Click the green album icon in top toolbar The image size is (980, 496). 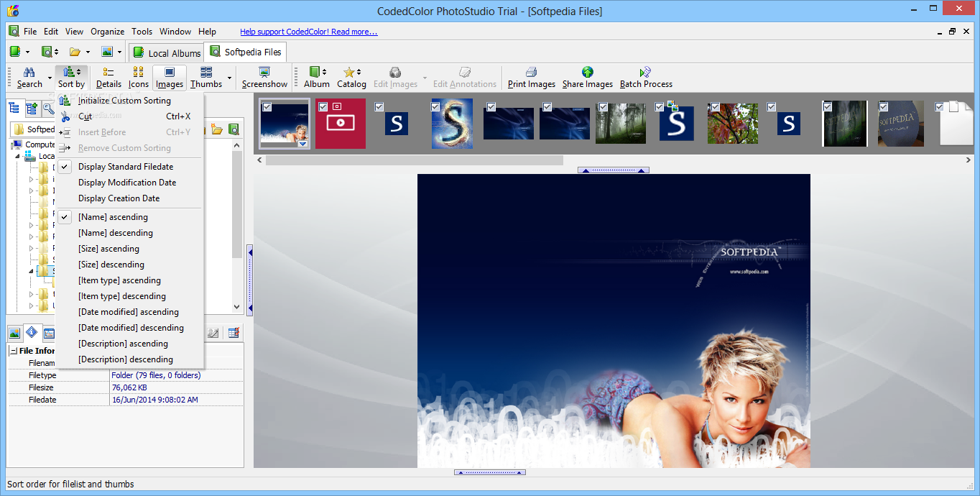coord(16,52)
